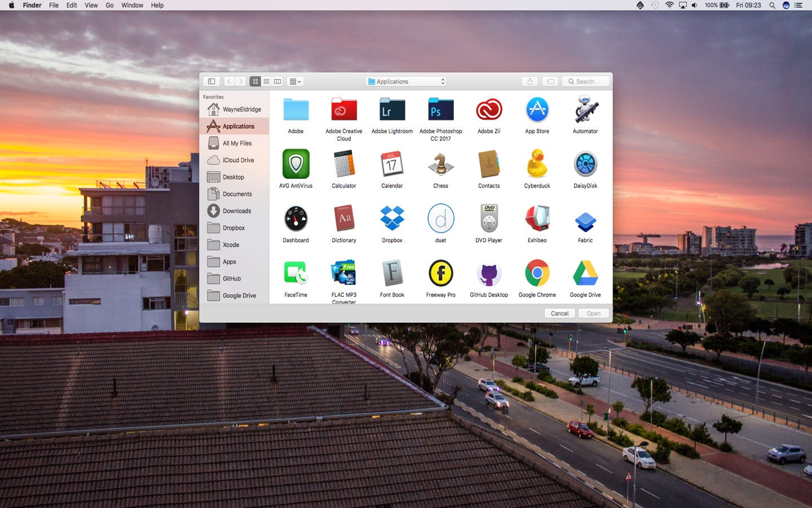The height and width of the screenshot is (508, 812).
Task: Select the Fabric app icon
Action: (x=585, y=221)
